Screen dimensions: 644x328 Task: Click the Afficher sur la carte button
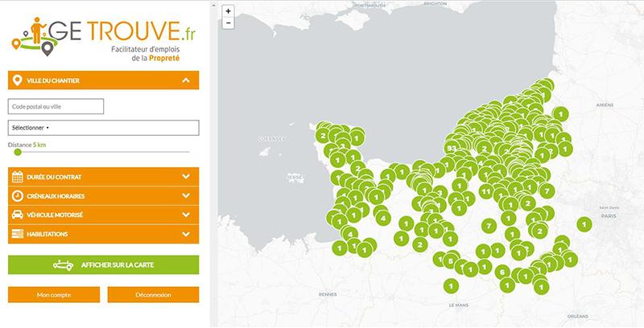pos(102,264)
